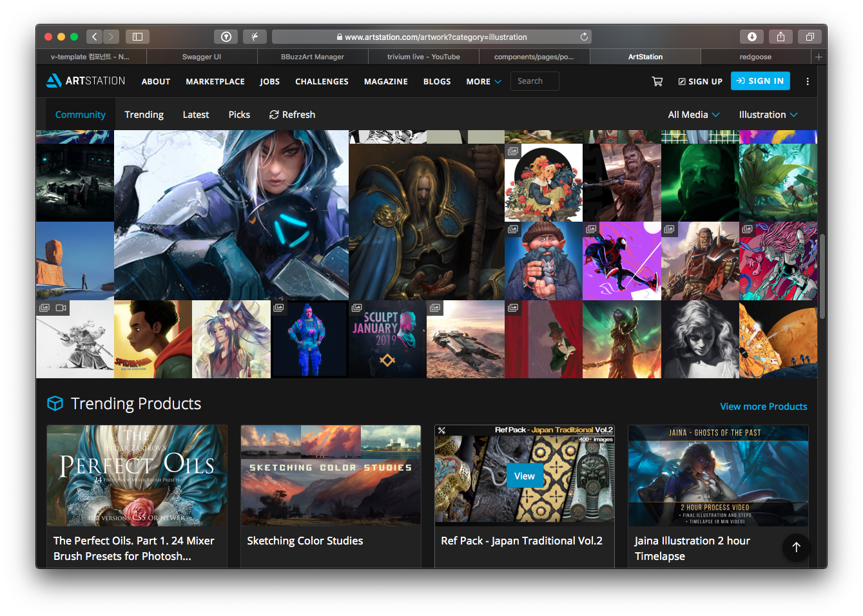This screenshot has width=863, height=616.
Task: Open the All Media dropdown
Action: [693, 115]
